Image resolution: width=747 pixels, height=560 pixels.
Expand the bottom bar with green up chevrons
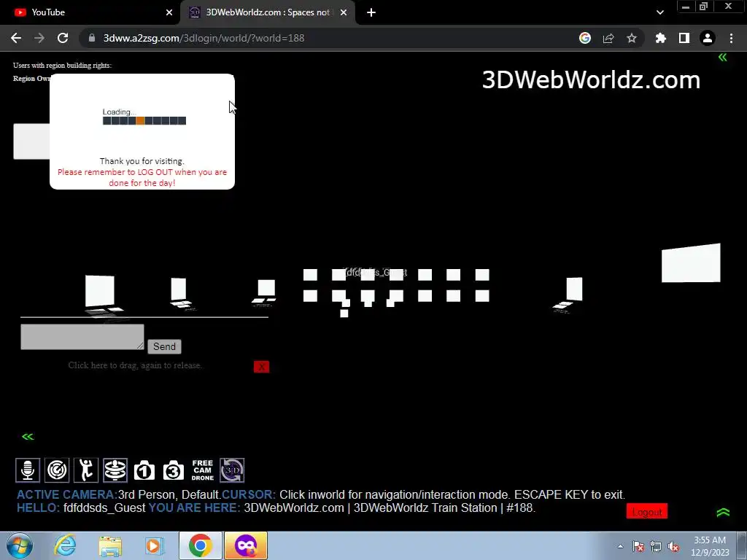pyautogui.click(x=723, y=513)
